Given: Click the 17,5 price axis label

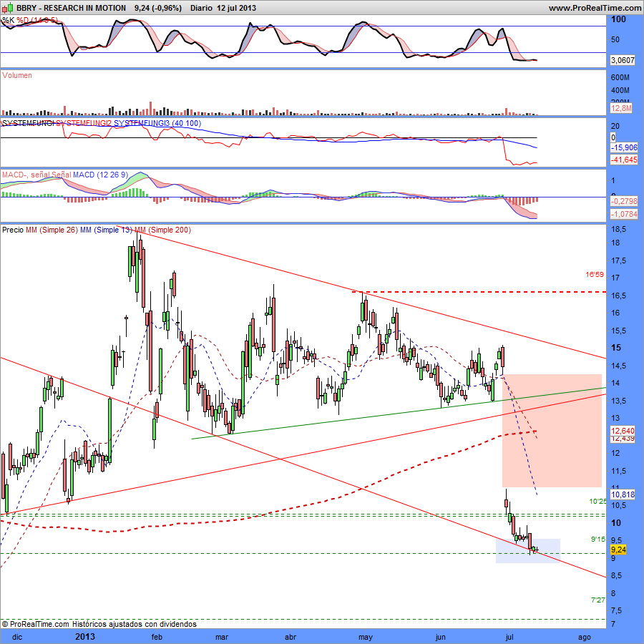Looking at the screenshot, I should click(x=618, y=260).
